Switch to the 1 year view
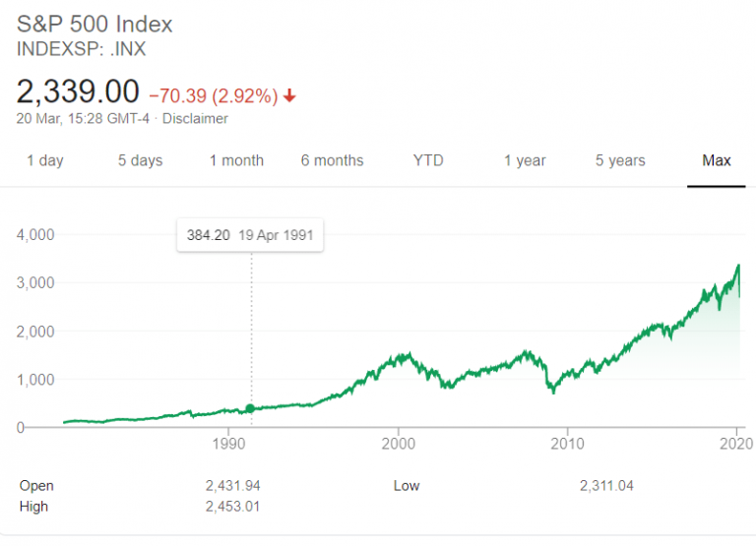The width and height of the screenshot is (756, 546). tap(525, 160)
